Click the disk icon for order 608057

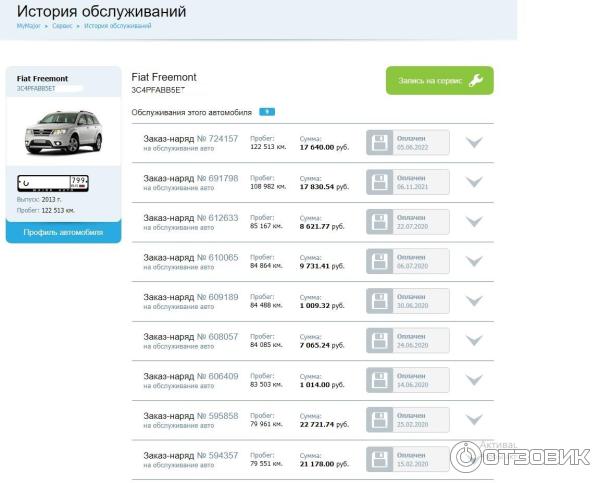[x=380, y=340]
